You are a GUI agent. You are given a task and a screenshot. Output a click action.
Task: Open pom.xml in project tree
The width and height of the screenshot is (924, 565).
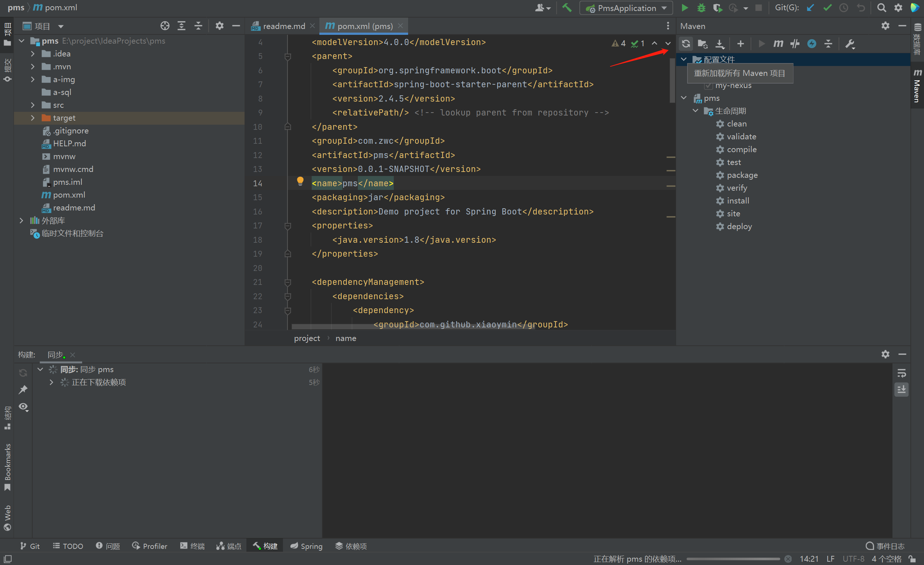69,195
